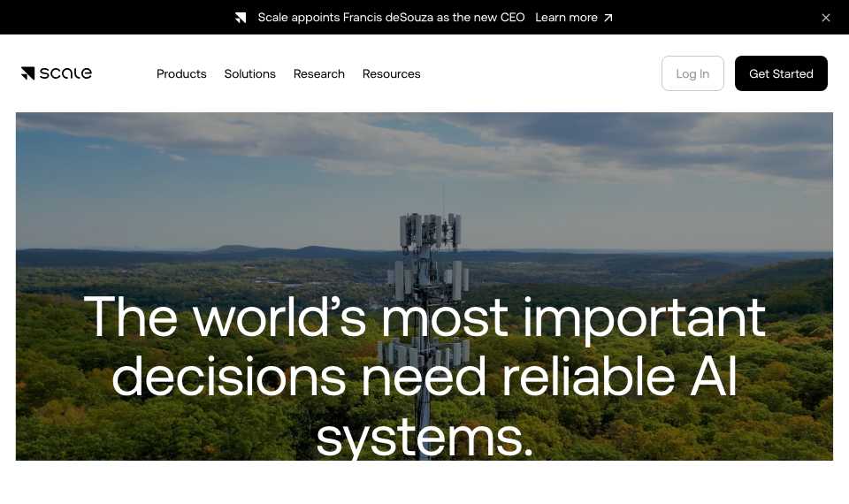Click the scale wordmark in header
This screenshot has width=849, height=504.
click(x=66, y=73)
